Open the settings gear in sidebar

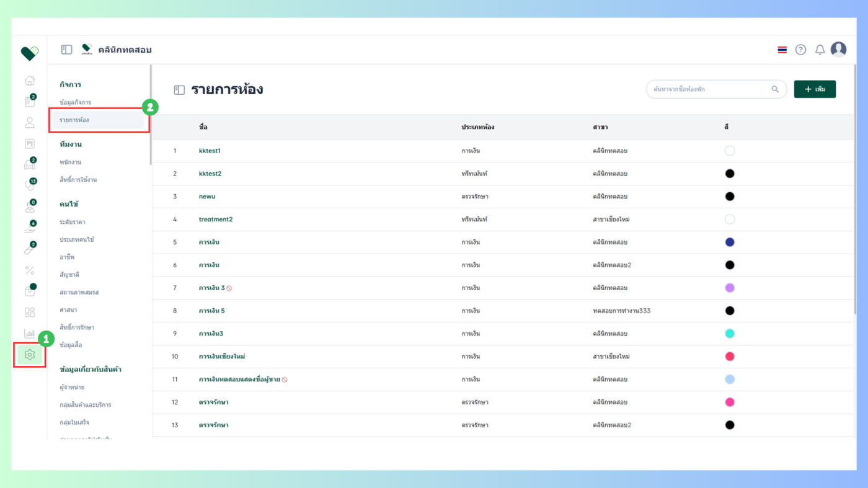point(29,355)
